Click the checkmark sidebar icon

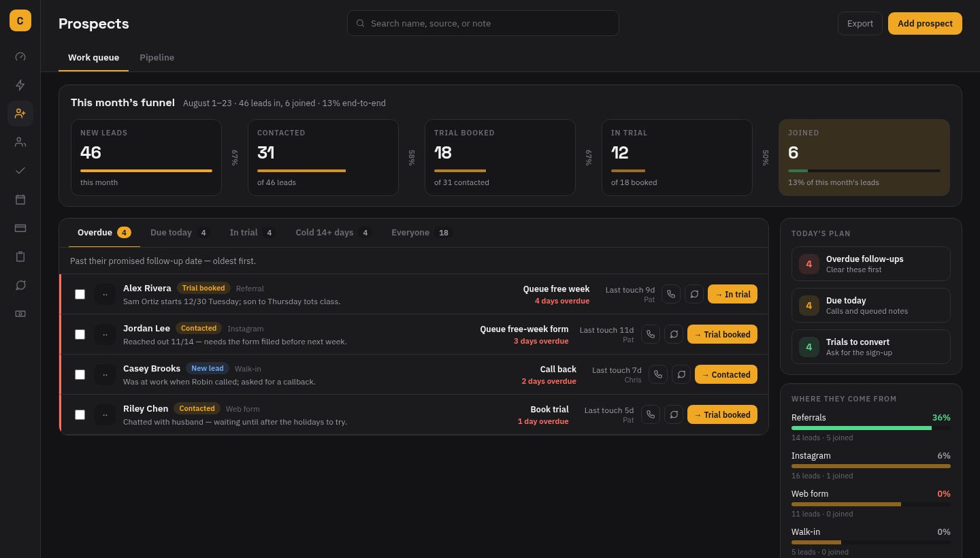(20, 171)
